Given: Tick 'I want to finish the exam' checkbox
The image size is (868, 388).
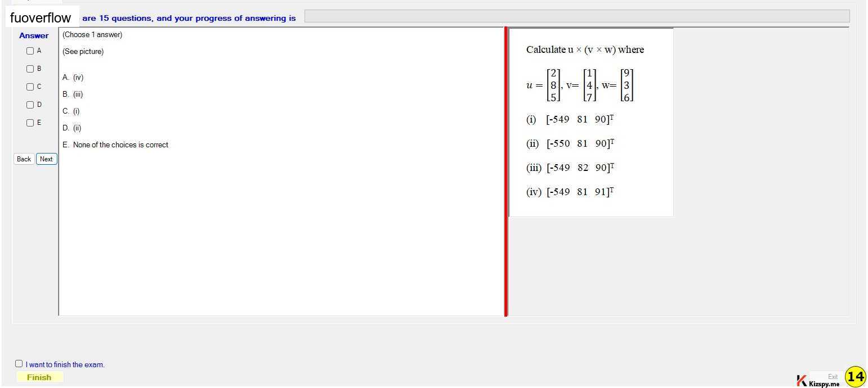Looking at the screenshot, I should tap(19, 364).
